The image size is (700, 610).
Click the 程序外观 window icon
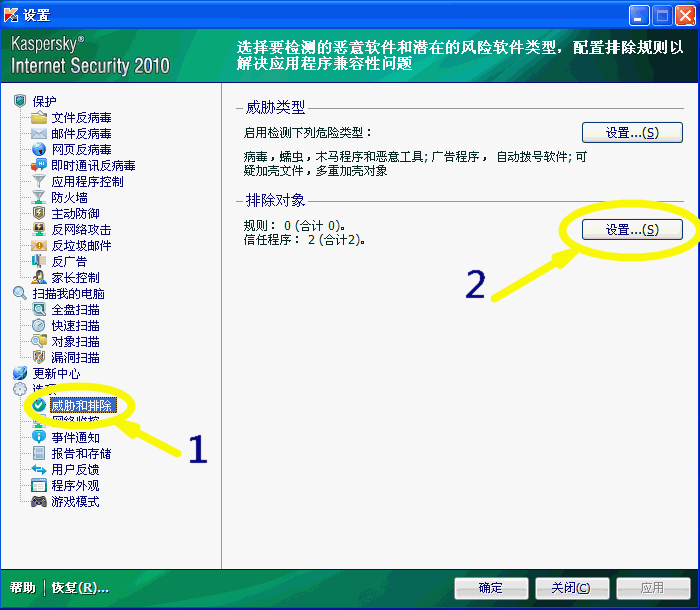click(x=39, y=485)
